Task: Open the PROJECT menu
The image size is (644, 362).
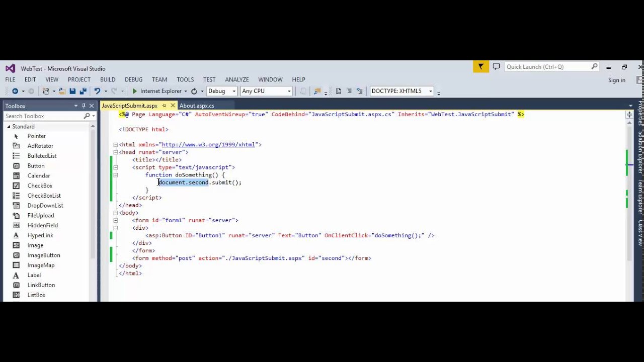Action: tap(79, 79)
